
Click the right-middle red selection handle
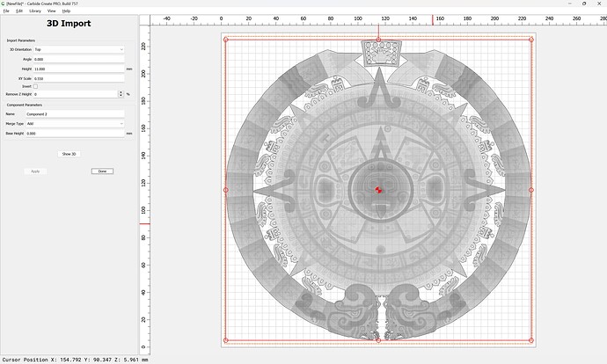[531, 190]
